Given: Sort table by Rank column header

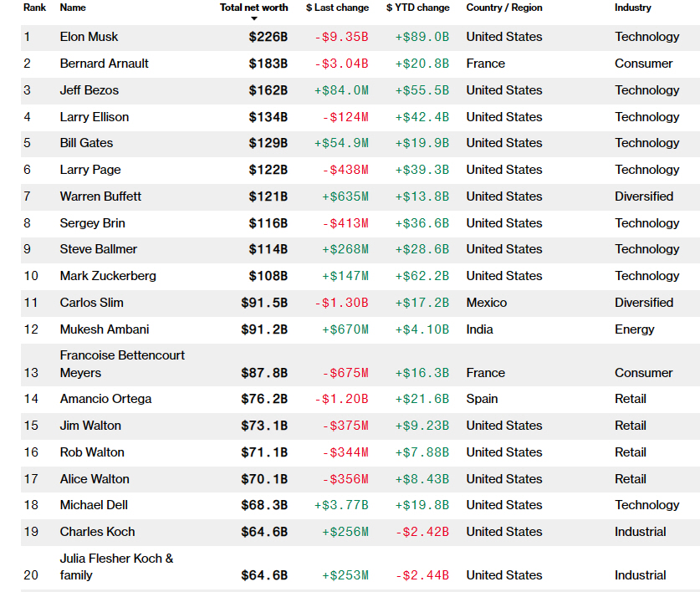Looking at the screenshot, I should click(33, 8).
